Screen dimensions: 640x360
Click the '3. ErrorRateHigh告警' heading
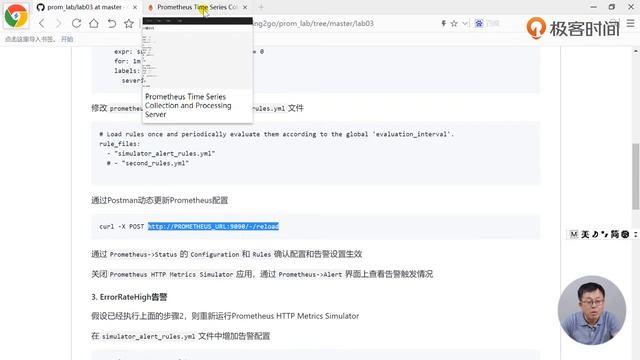coord(129,297)
